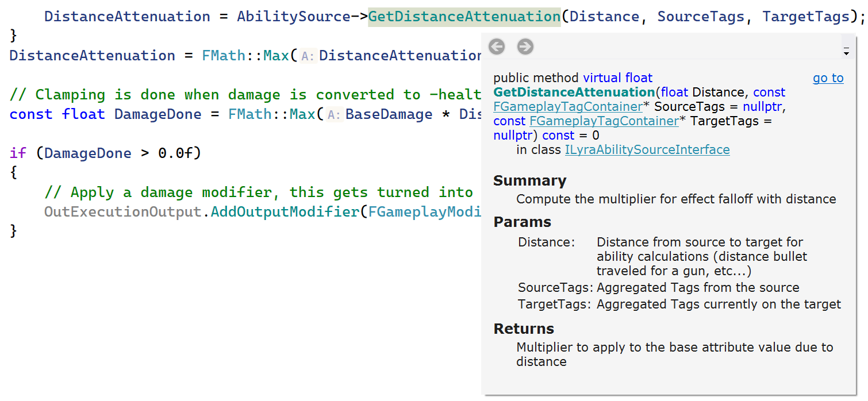The height and width of the screenshot is (401, 868).
Task: Select the highlighted GetDistanceAttenuation call in code
Action: pos(464,16)
